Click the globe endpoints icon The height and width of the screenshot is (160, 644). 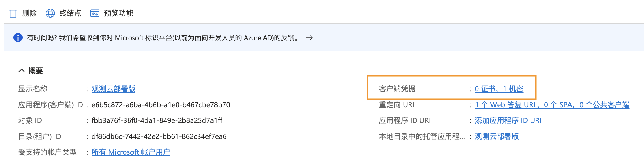click(50, 13)
